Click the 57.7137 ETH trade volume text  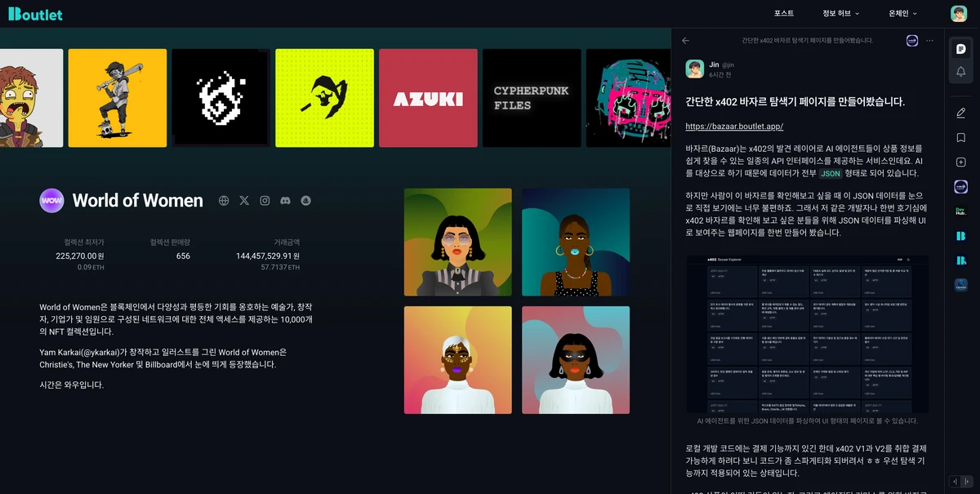coord(280,267)
